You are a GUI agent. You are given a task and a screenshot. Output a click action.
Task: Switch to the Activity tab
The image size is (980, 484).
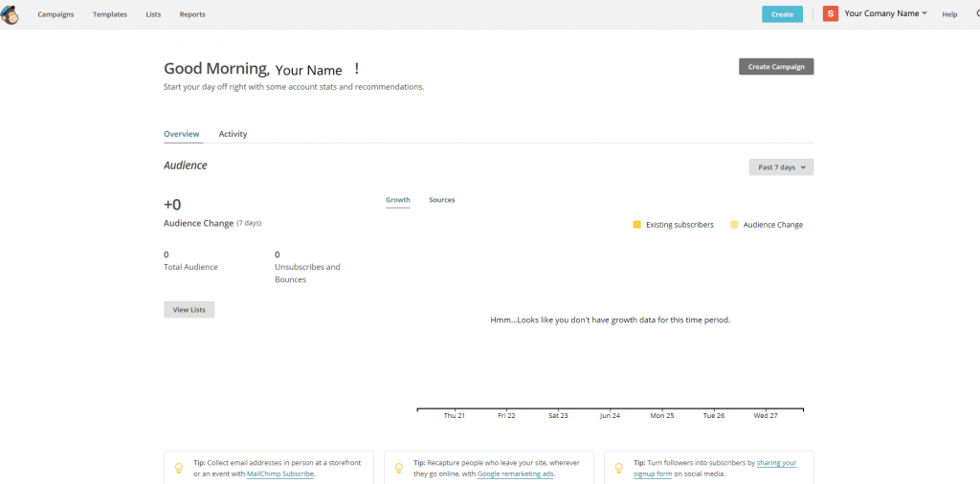point(233,134)
